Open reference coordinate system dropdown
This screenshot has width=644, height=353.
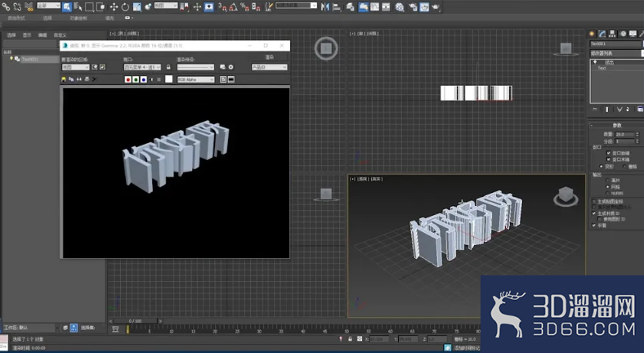[166, 6]
